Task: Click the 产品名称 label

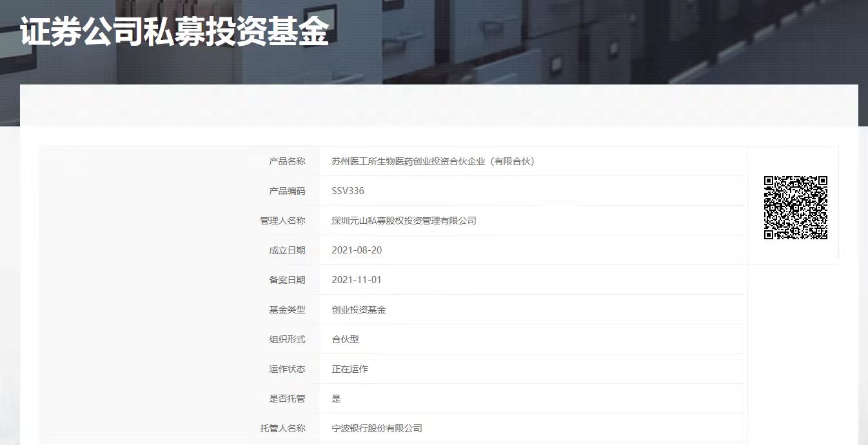Action: [x=287, y=161]
